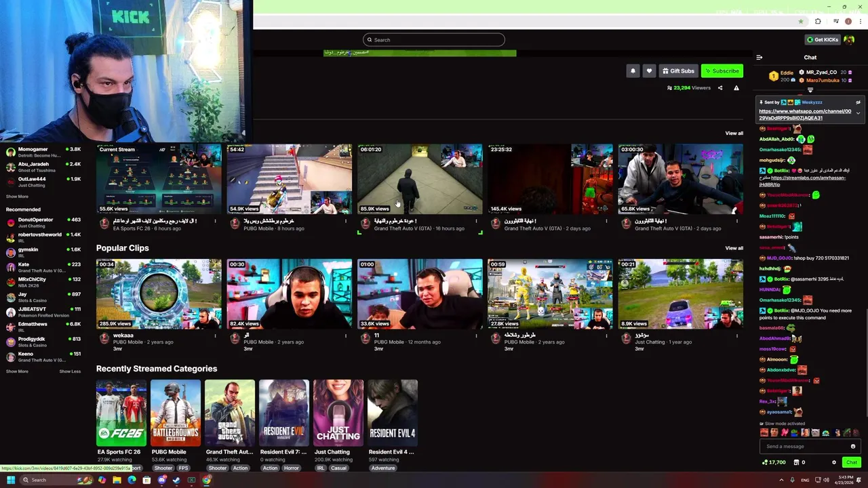The width and height of the screenshot is (868, 488).
Task: Click into the Kick search field
Action: coord(434,39)
